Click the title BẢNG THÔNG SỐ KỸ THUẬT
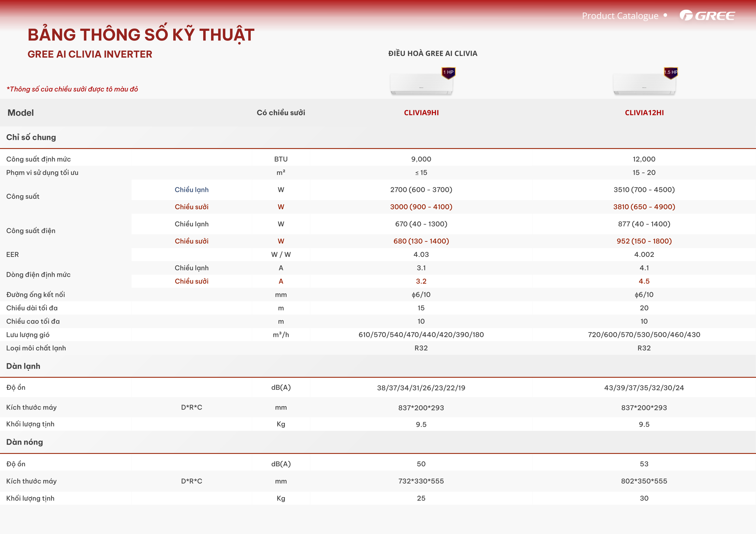Viewport: 756px width, 534px height. [141, 35]
